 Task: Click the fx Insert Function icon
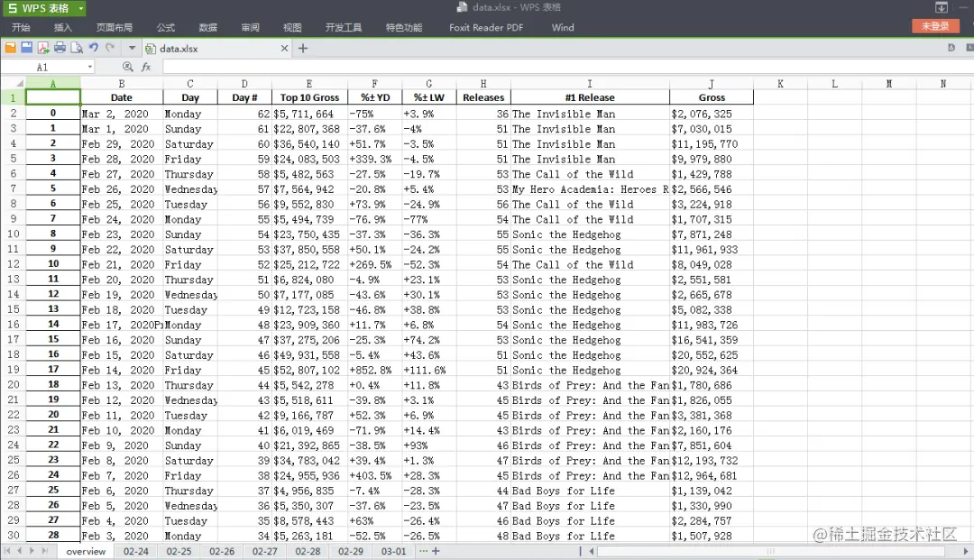click(146, 67)
